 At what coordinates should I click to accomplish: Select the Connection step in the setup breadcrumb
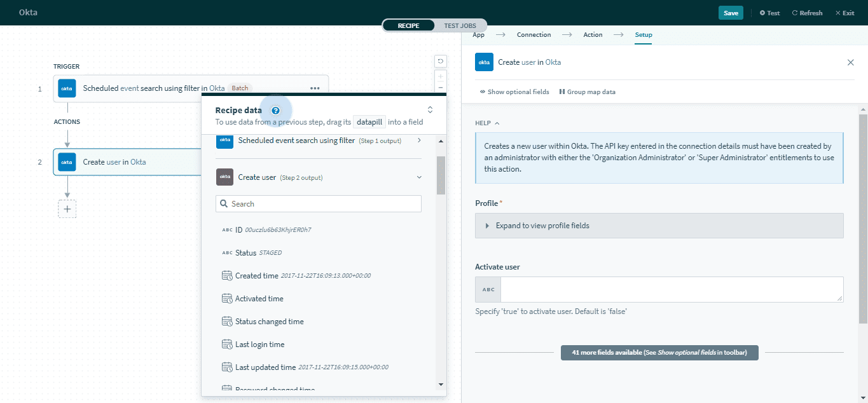[x=534, y=34]
